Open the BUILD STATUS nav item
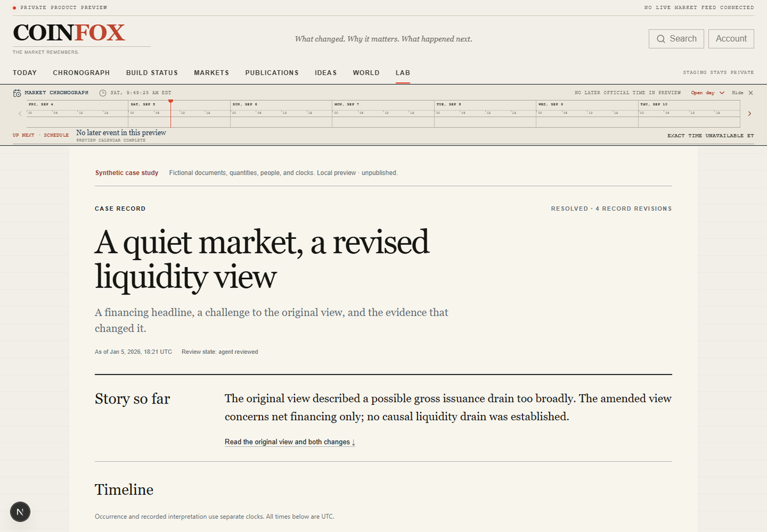 152,73
